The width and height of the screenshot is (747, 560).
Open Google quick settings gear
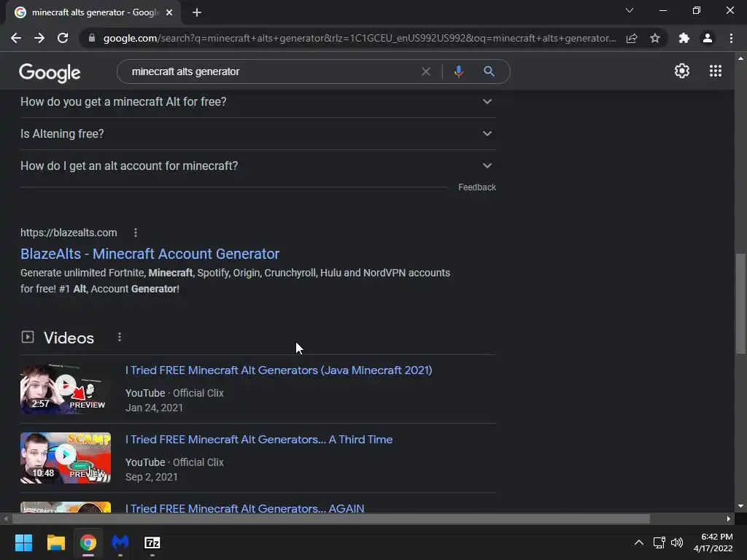pyautogui.click(x=682, y=71)
